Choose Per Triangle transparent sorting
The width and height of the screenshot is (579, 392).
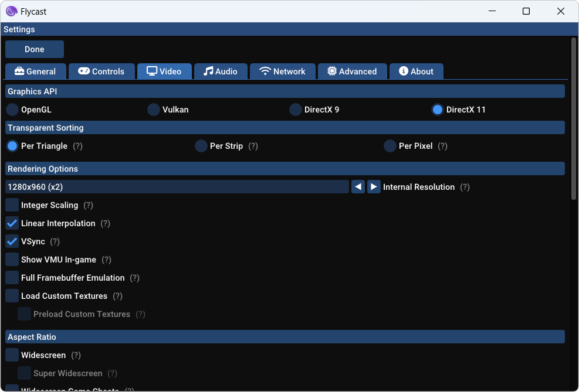12,146
